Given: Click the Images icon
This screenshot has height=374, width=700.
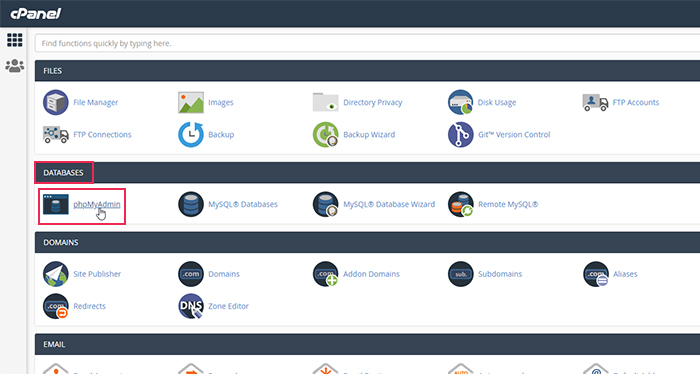Looking at the screenshot, I should [x=191, y=102].
